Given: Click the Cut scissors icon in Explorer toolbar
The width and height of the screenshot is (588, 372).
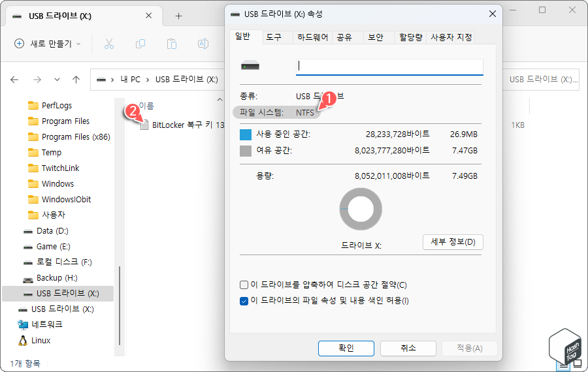Looking at the screenshot, I should (x=108, y=44).
